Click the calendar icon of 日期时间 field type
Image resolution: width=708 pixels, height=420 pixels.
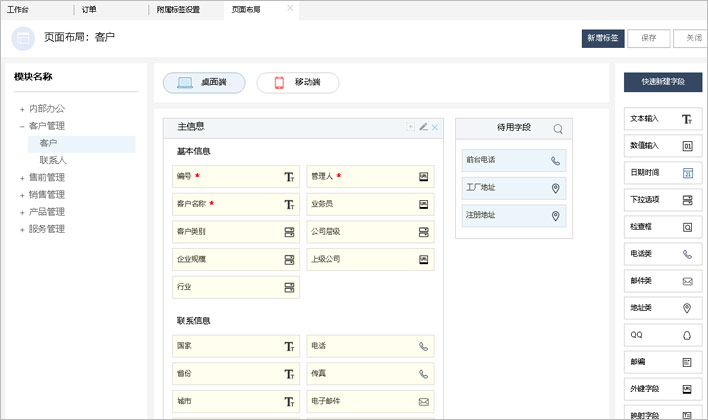[687, 173]
